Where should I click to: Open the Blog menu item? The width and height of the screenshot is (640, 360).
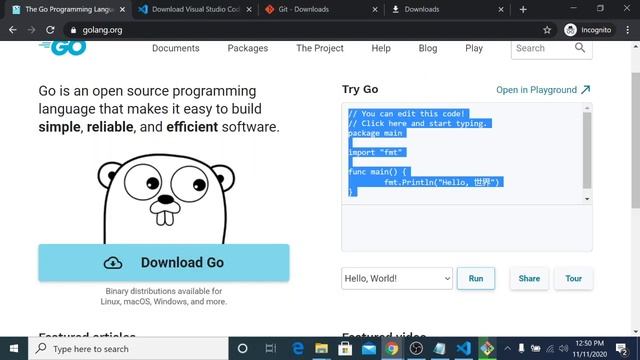[428, 48]
